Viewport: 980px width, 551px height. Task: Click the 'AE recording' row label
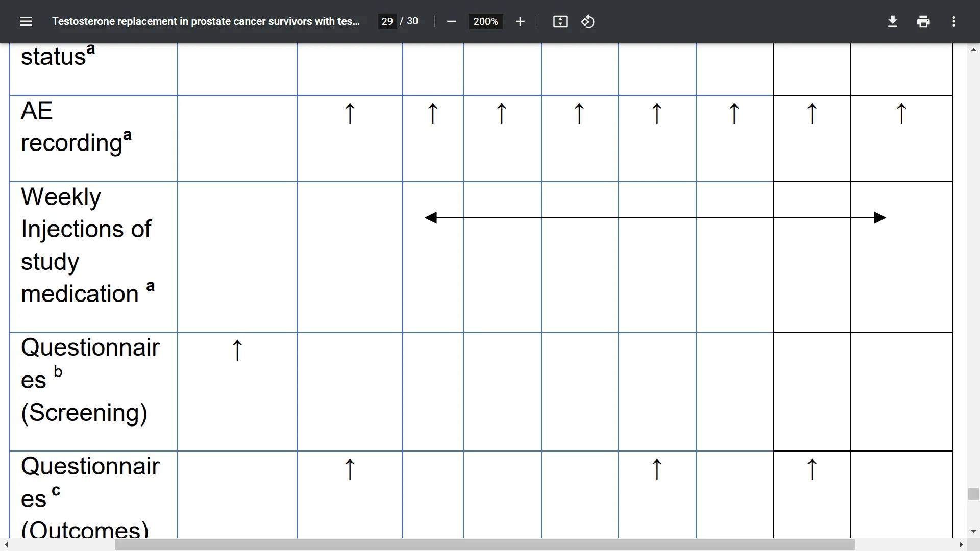(x=76, y=127)
